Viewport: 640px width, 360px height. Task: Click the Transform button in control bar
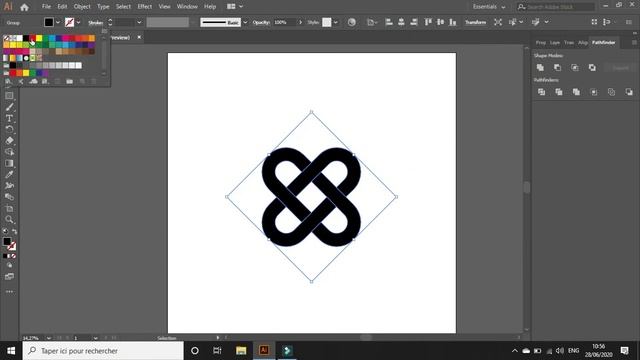tap(476, 22)
